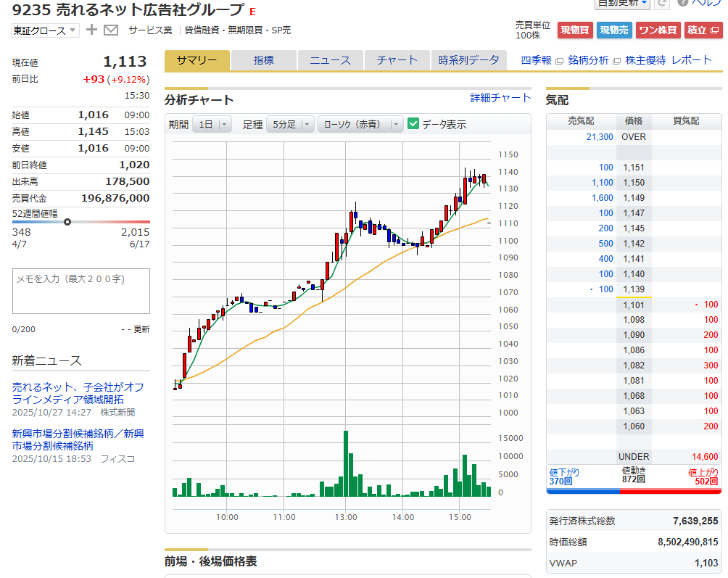Viewport: 728px width, 578px height.
Task: Click the 更新 memo update link
Action: tap(141, 329)
